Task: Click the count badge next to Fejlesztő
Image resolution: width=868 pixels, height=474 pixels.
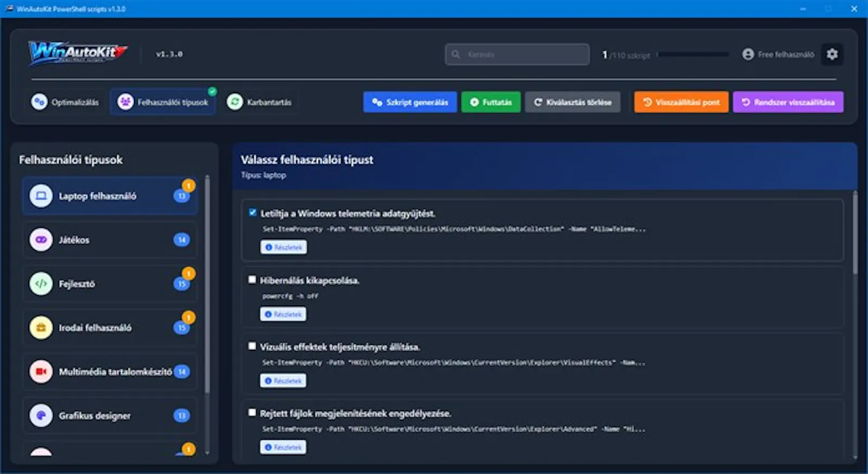Action: (x=181, y=284)
